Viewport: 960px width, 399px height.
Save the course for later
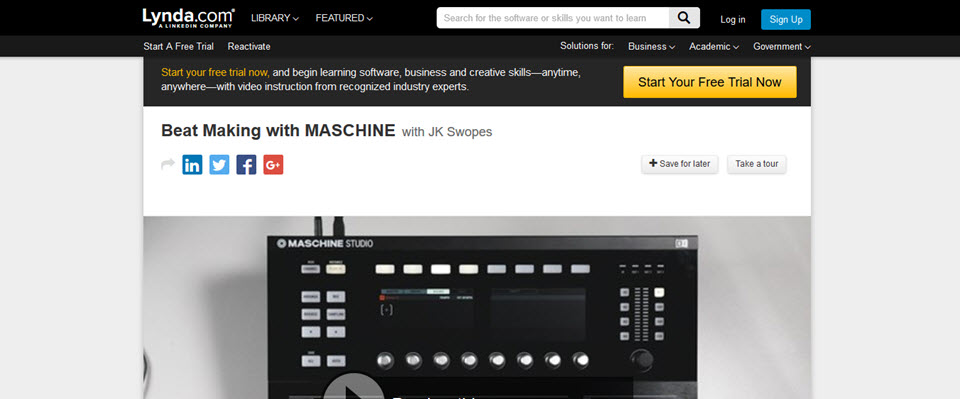point(680,164)
